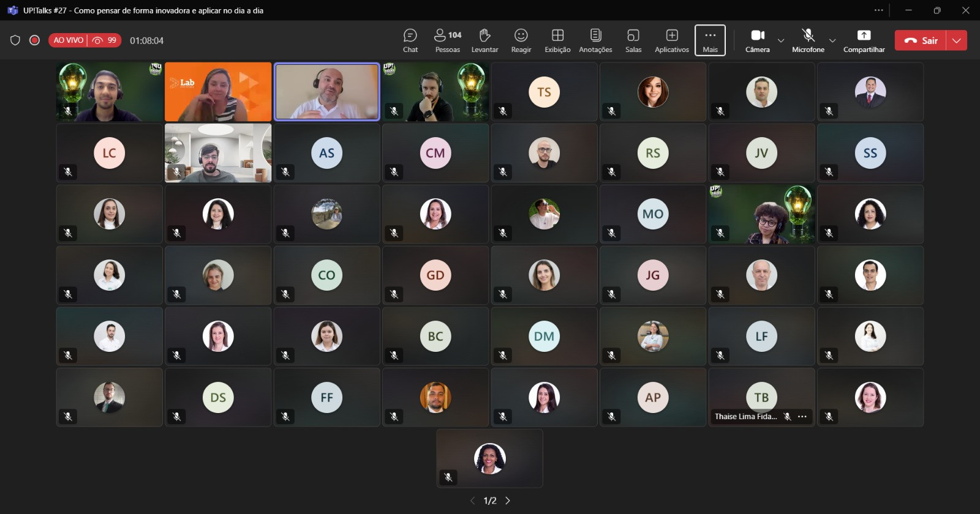Expand microphone options dropdown arrow

point(832,41)
